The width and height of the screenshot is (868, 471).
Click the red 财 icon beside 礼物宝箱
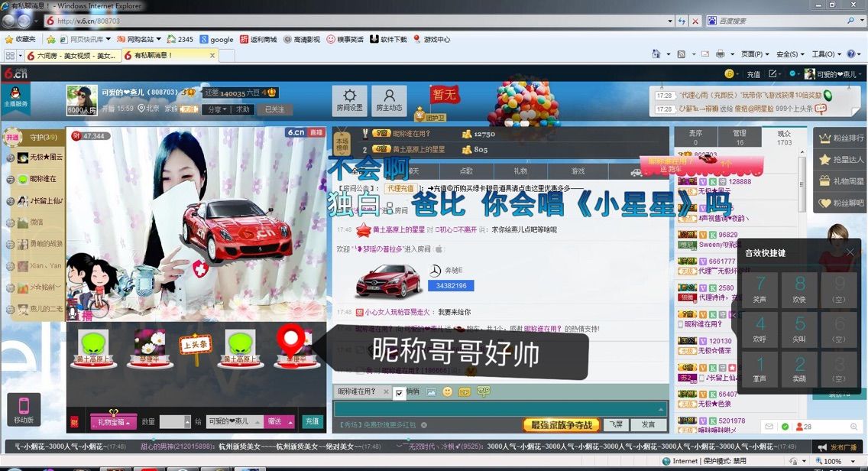74,422
